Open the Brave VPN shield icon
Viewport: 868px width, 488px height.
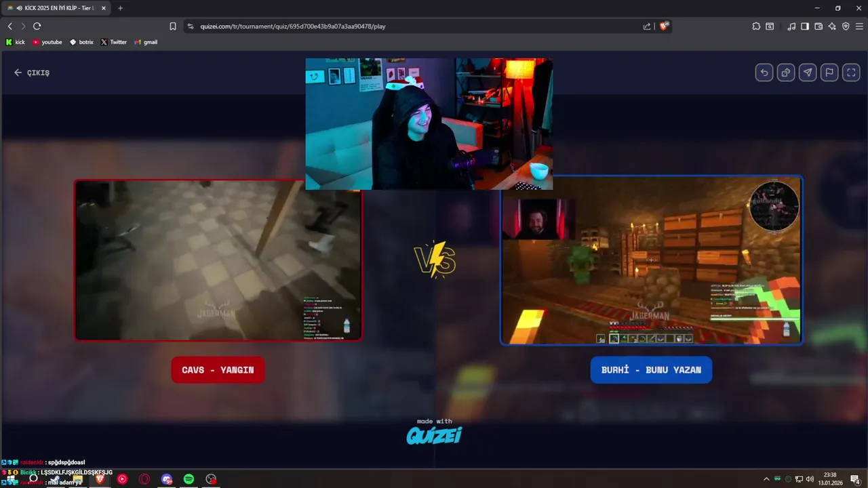pyautogui.click(x=846, y=26)
